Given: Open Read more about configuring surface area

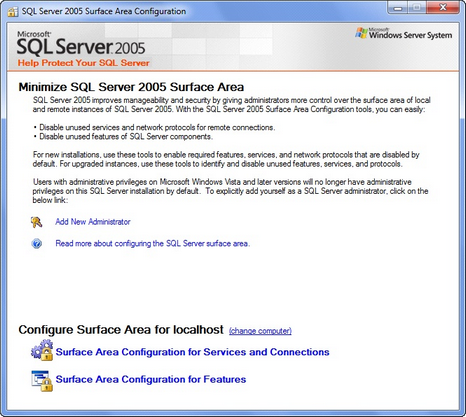Looking at the screenshot, I should [x=153, y=244].
